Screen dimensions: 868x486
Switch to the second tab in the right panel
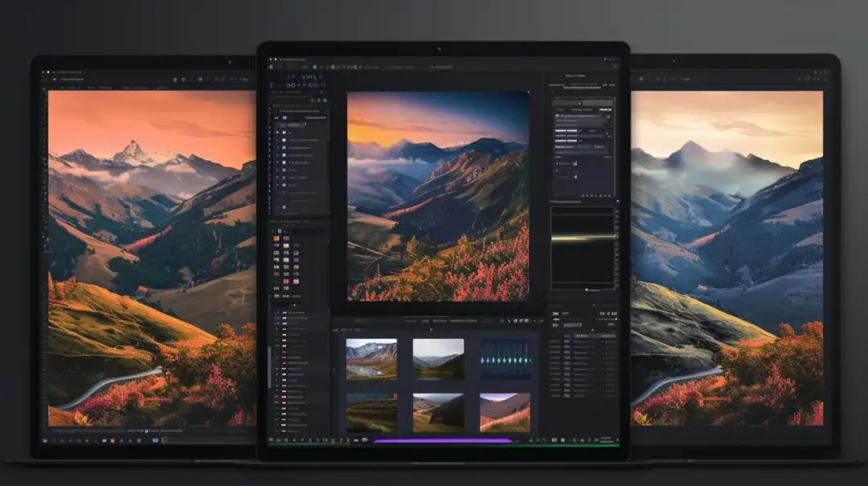[x=582, y=85]
